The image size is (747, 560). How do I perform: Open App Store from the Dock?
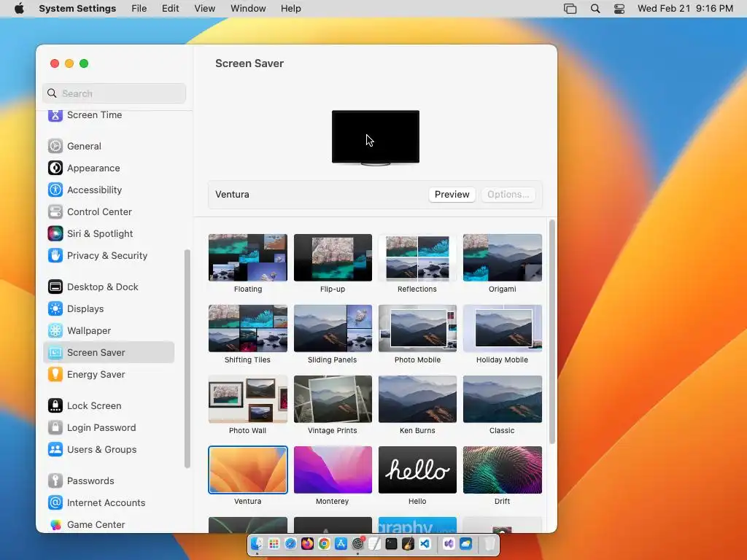pyautogui.click(x=341, y=544)
